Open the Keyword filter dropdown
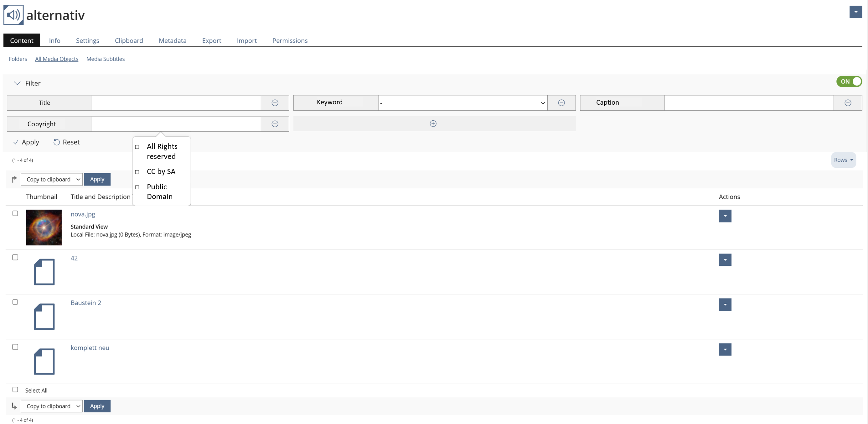The image size is (868, 424). coord(462,103)
